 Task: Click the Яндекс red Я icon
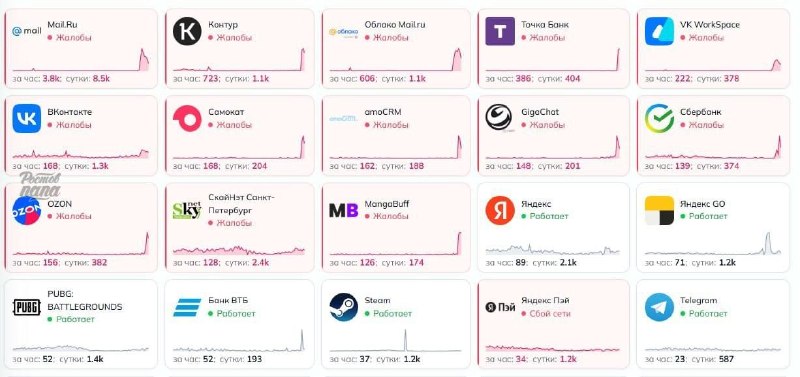click(x=500, y=210)
